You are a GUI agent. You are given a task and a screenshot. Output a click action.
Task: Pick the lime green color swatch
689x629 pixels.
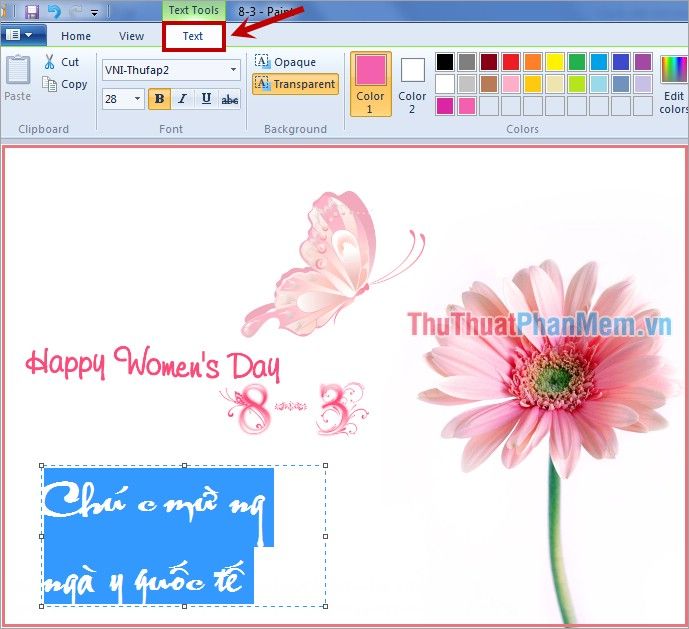click(577, 84)
